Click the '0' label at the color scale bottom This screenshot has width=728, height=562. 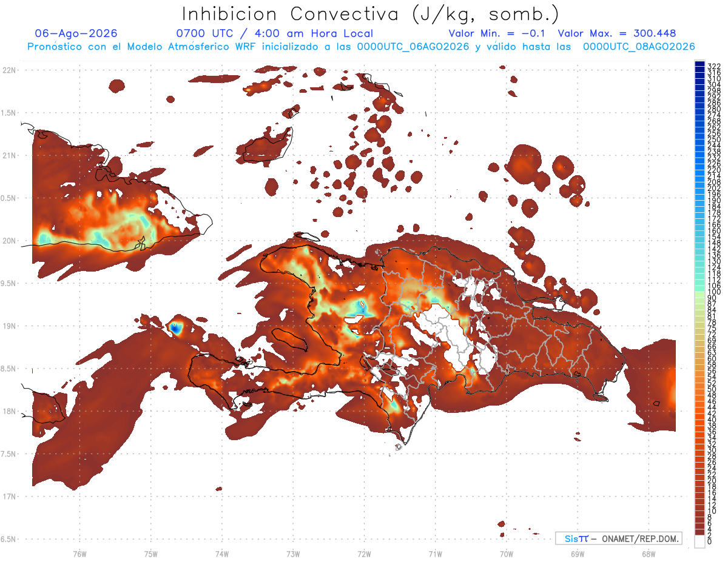pyautogui.click(x=710, y=542)
